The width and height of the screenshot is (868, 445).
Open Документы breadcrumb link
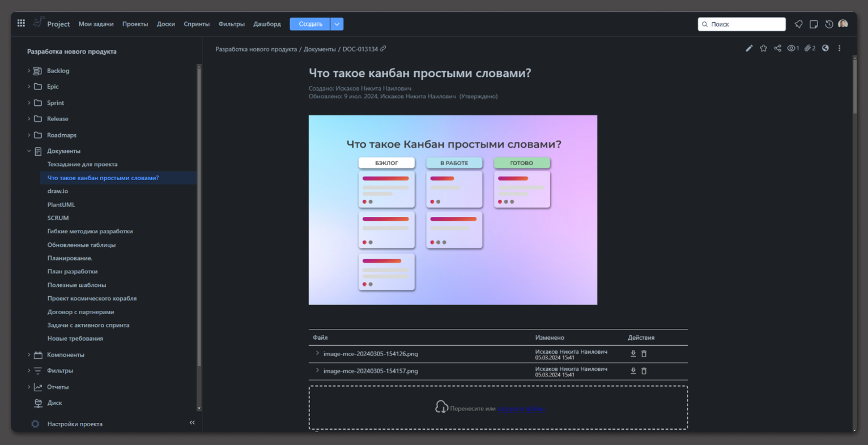[x=320, y=49]
